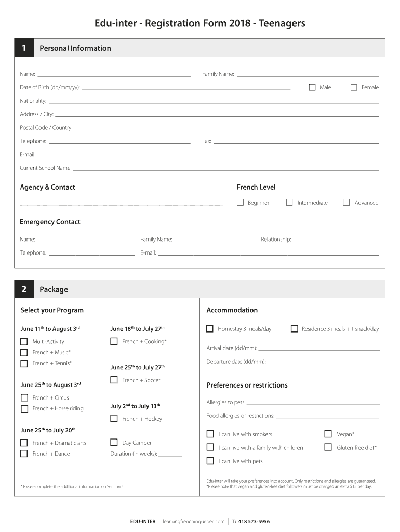This screenshot has height=532, width=400.
Task: Check the Male checkbox
Action: tap(312, 87)
